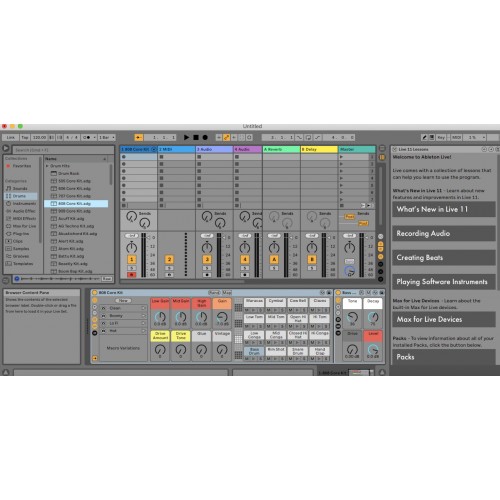Toggle the Loop switch in control bar
This screenshot has width=500, height=500.
click(x=309, y=137)
